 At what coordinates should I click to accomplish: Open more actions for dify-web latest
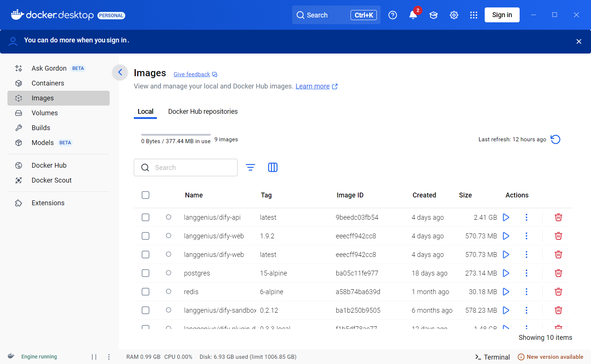pos(526,254)
